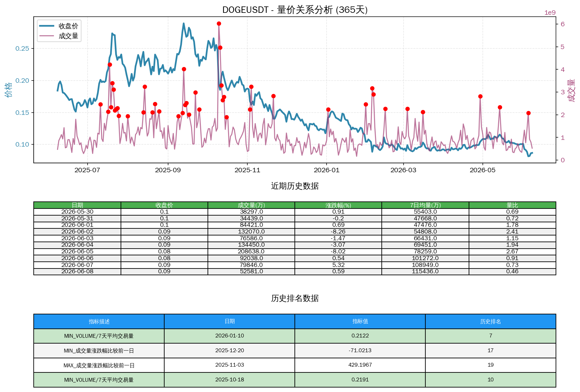Click the 2.67 volume ratio cell
Viewport: 580px width, 392px height.
[x=512, y=251]
